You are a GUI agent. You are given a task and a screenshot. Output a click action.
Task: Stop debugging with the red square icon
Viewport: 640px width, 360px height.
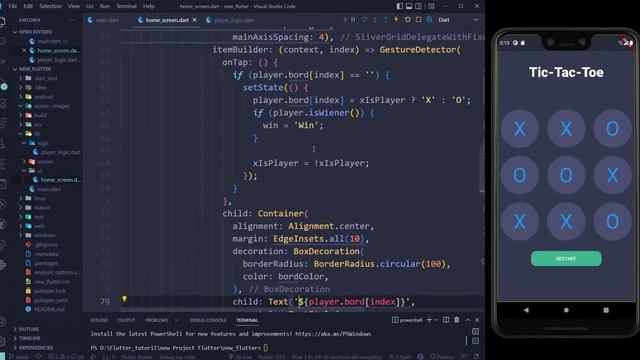(418, 20)
